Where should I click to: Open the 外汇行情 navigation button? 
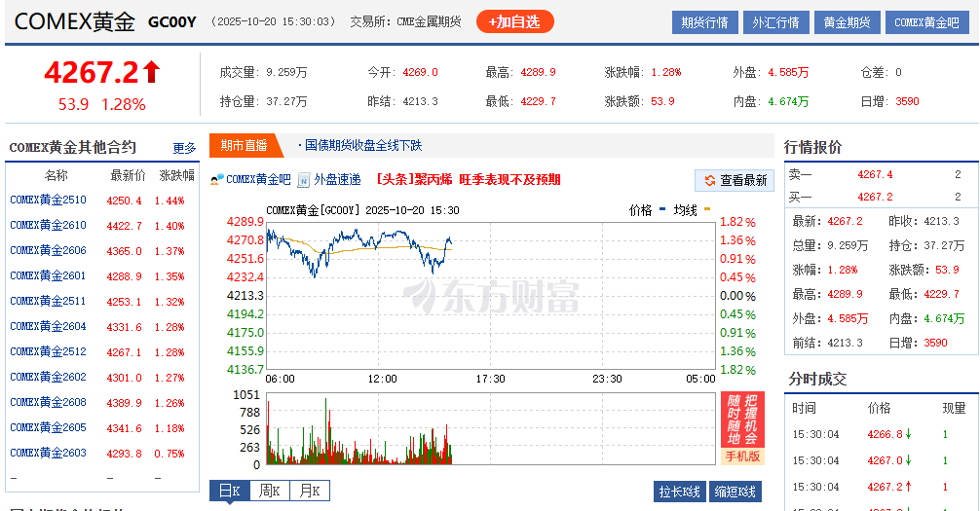tap(774, 22)
